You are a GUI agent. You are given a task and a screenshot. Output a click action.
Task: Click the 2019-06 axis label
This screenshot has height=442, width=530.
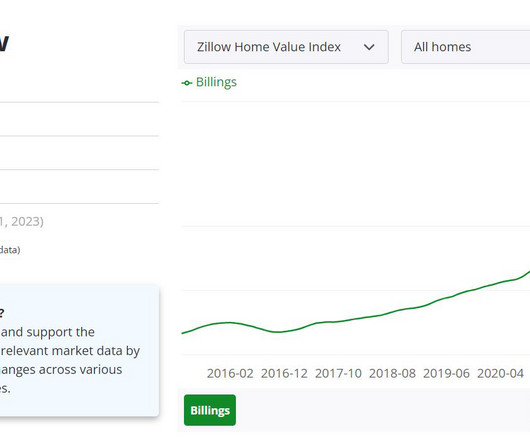click(x=447, y=373)
